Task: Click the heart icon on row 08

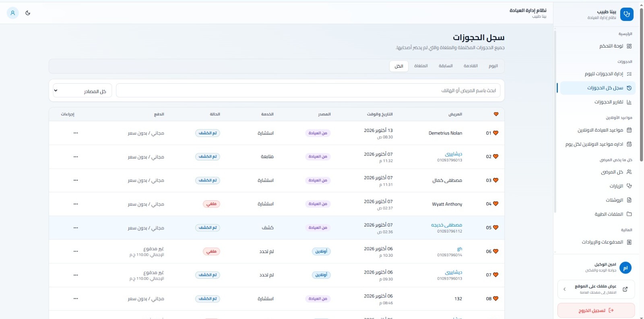Action: pos(496,299)
